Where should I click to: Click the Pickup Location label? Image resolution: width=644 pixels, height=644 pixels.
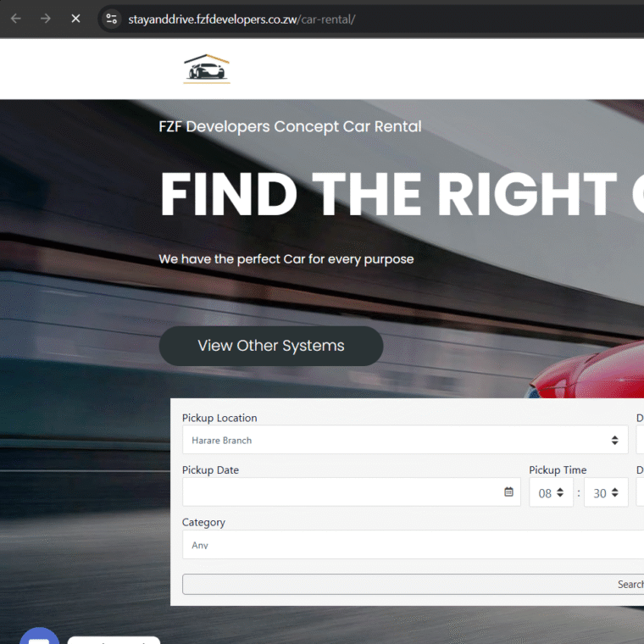219,418
